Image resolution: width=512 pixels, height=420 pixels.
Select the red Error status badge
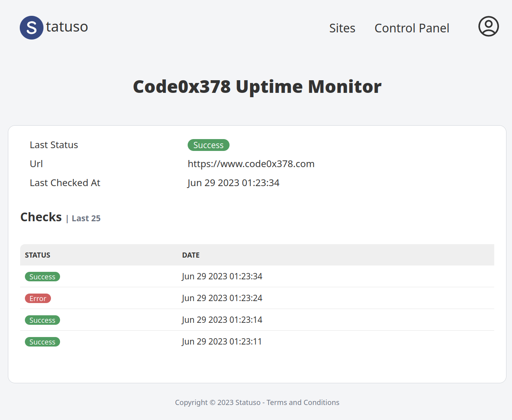point(38,298)
